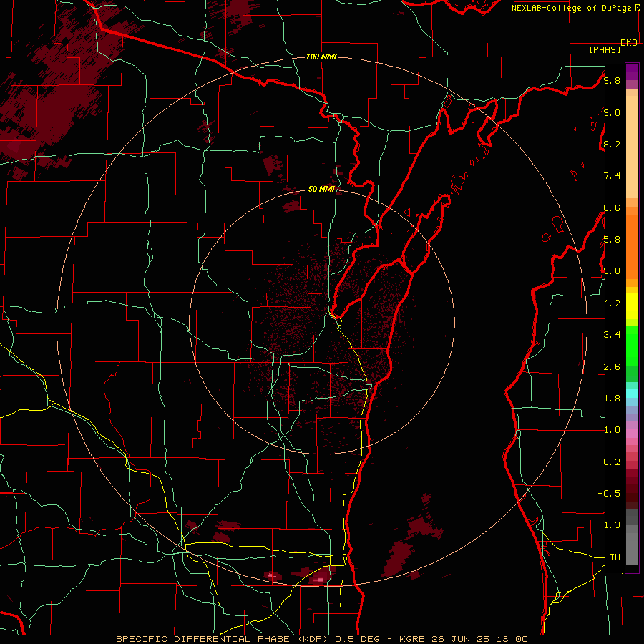Click the [PHAS] unit label
The image size is (644, 644).
[605, 50]
